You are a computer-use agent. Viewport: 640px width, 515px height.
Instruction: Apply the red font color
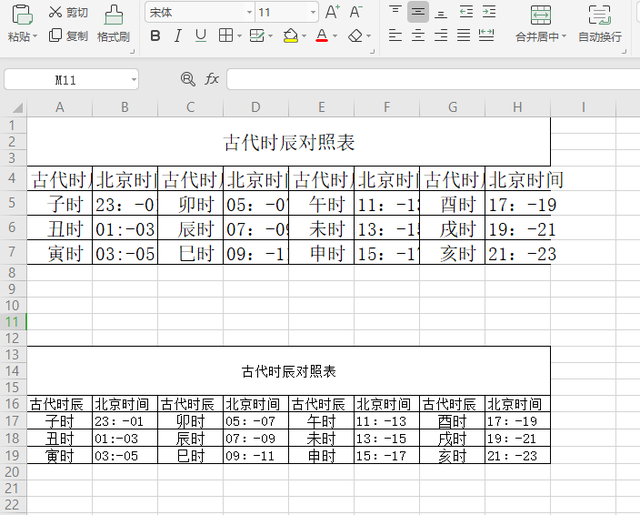click(322, 36)
